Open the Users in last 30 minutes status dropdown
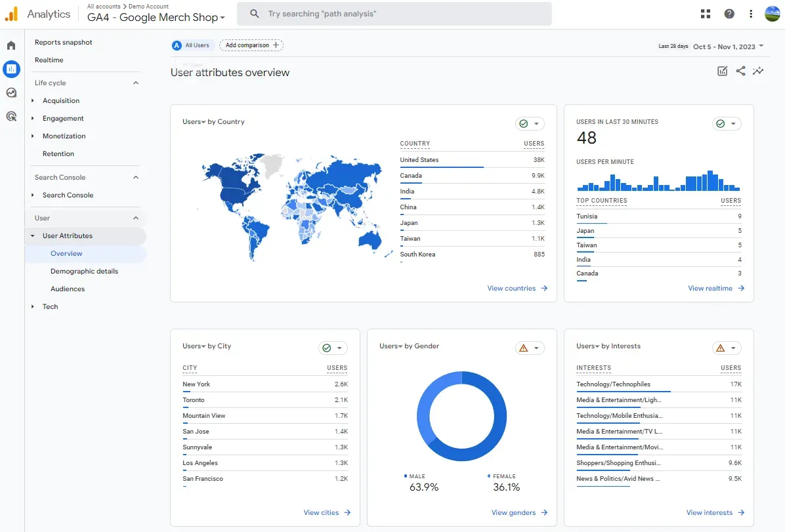Screen dimensions: 785x532 [727, 123]
